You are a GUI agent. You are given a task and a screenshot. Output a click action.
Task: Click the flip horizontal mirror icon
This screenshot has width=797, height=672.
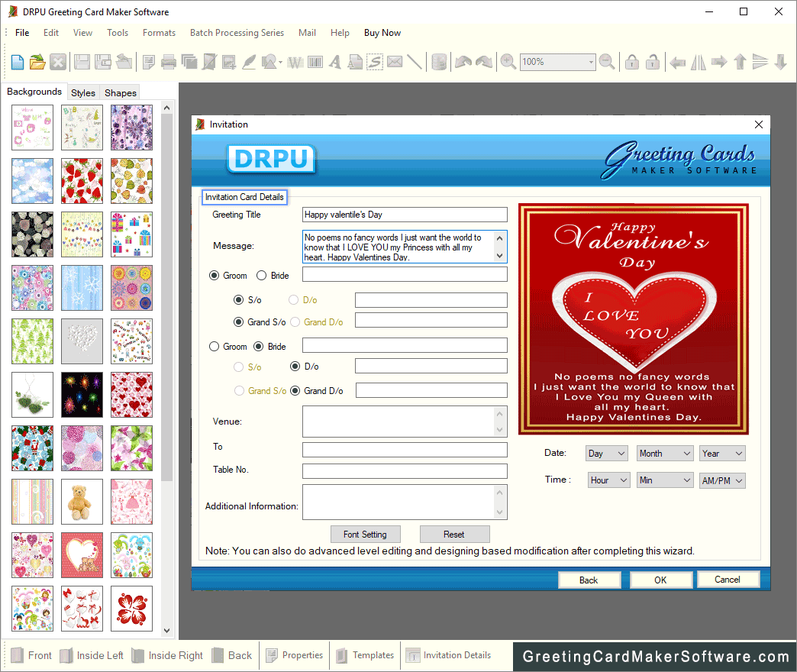(699, 62)
